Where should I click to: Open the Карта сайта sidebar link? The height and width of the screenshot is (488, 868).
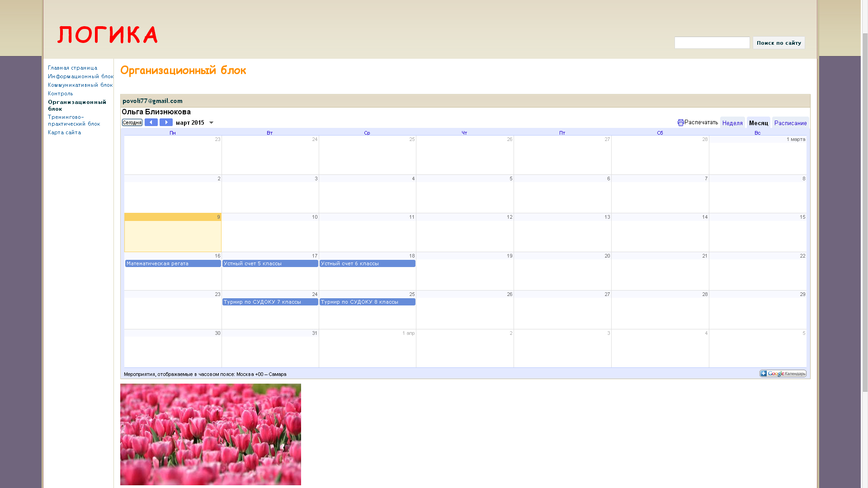click(x=64, y=132)
